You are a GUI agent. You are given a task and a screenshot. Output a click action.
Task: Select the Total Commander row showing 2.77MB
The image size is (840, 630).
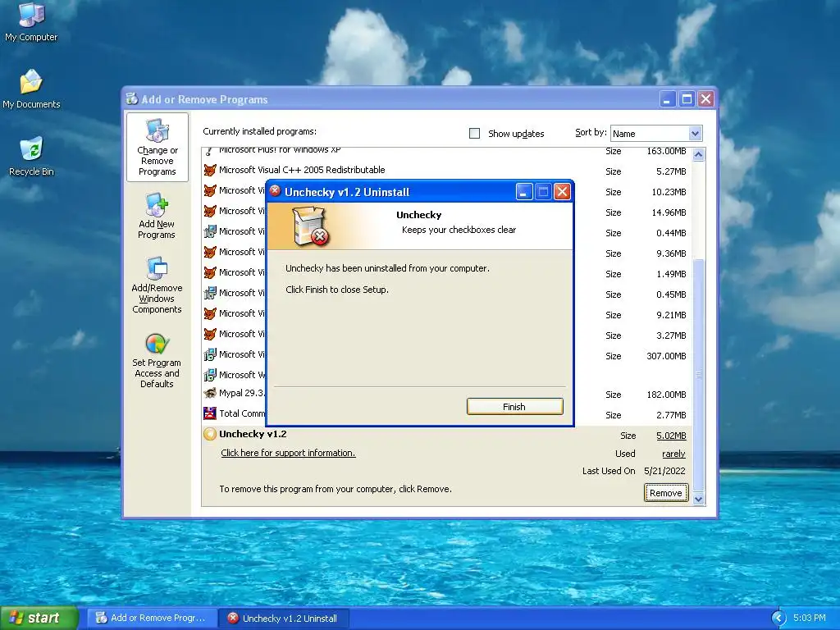coord(447,414)
